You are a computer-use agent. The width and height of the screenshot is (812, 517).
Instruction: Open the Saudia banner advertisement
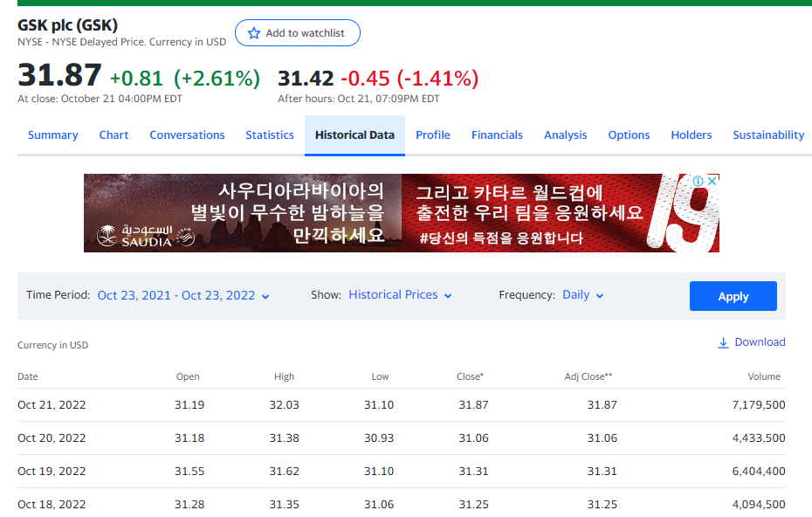click(402, 213)
